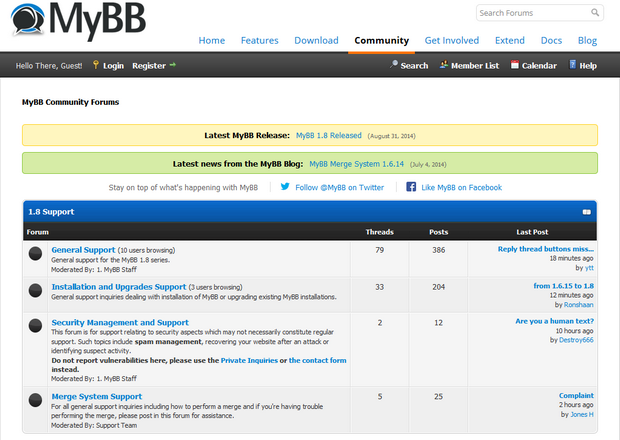Open Search from the dark toolbar

pos(414,66)
